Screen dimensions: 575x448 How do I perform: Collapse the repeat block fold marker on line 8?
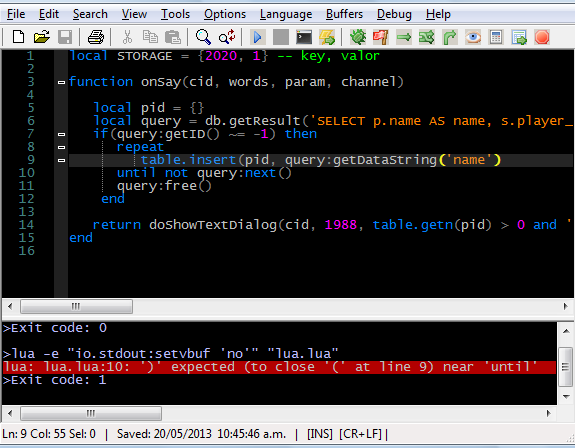62,147
